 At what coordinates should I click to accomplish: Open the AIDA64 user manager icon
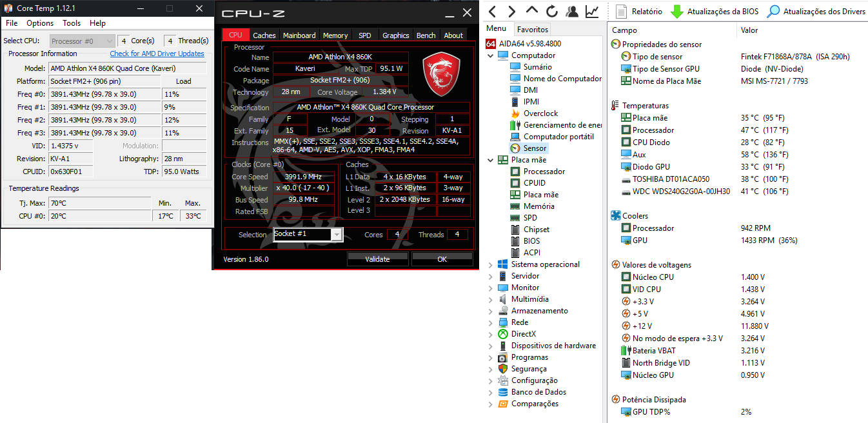coord(572,11)
